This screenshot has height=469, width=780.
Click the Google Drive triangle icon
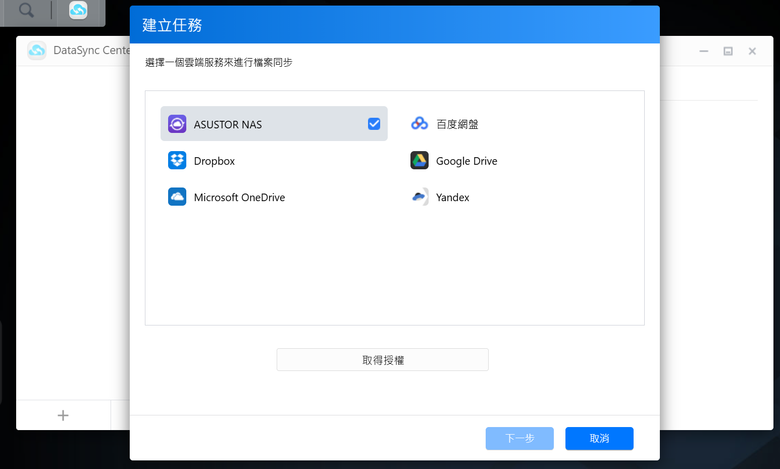419,161
